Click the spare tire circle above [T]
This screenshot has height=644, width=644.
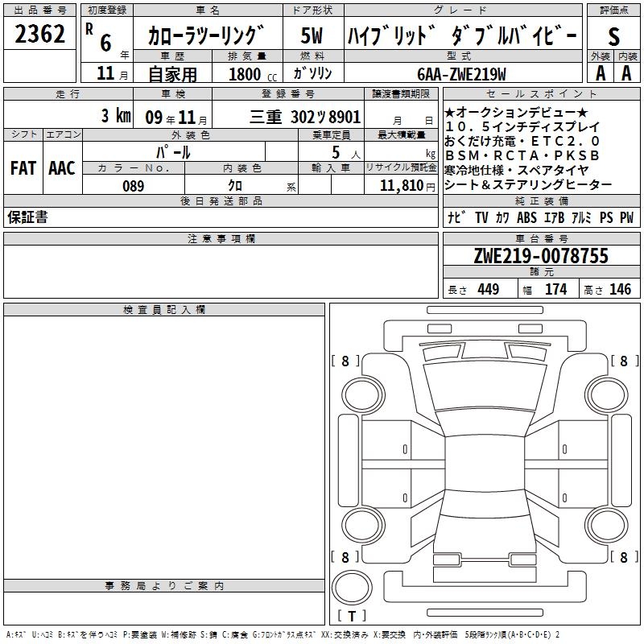tap(352, 587)
